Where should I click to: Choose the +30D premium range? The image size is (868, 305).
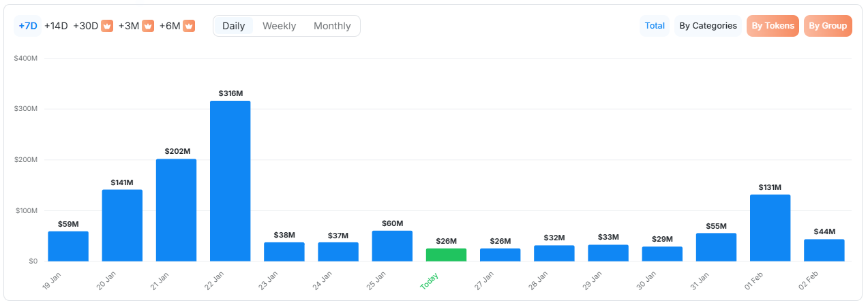85,26
